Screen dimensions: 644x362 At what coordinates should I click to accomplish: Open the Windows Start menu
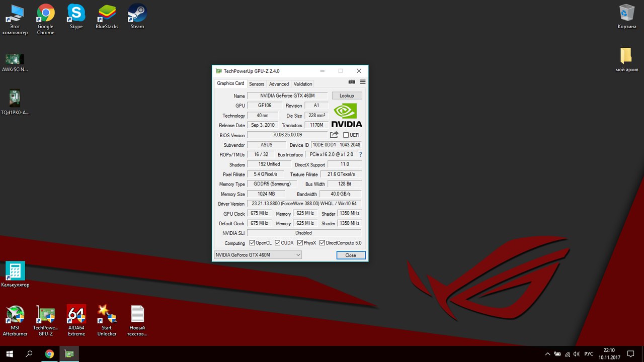9,354
